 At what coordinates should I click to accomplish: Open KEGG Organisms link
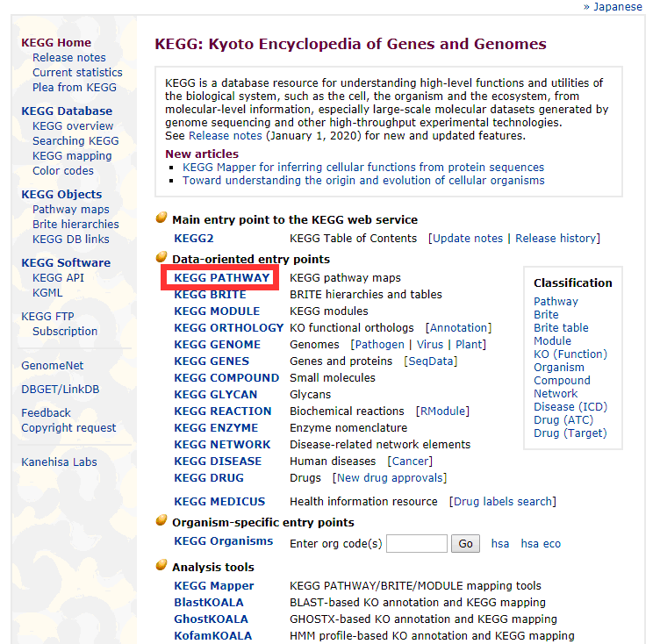(224, 541)
